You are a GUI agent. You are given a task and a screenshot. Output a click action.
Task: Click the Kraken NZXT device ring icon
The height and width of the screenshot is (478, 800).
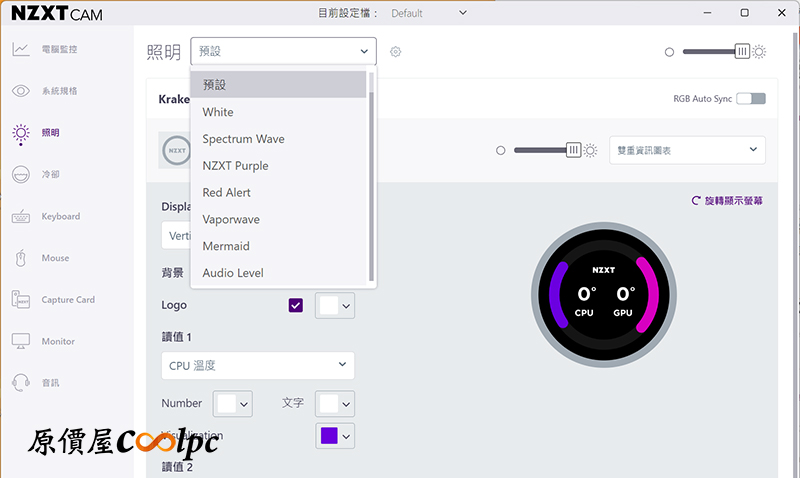[177, 150]
